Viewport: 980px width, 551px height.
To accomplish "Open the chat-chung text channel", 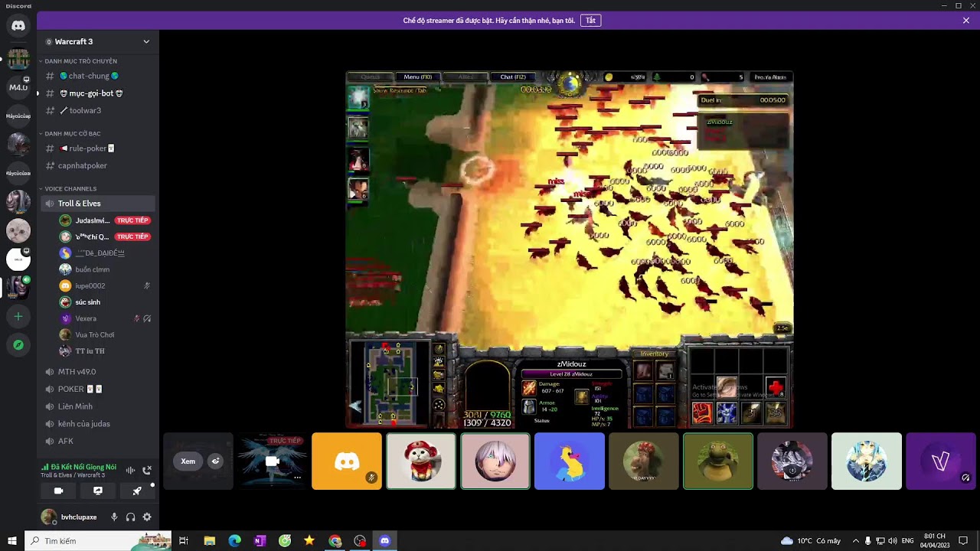I will click(x=98, y=76).
